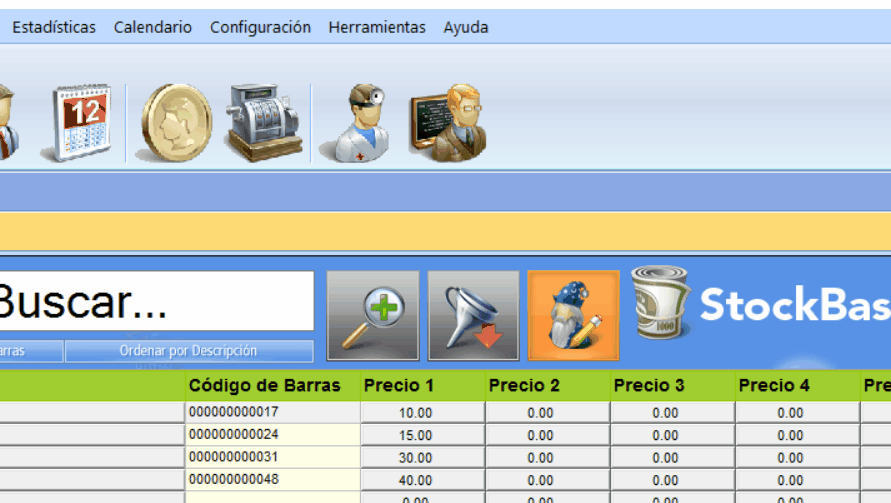Viewport: 891px width, 503px height.
Task: Click Precio 1 value 10.00
Action: [423, 413]
